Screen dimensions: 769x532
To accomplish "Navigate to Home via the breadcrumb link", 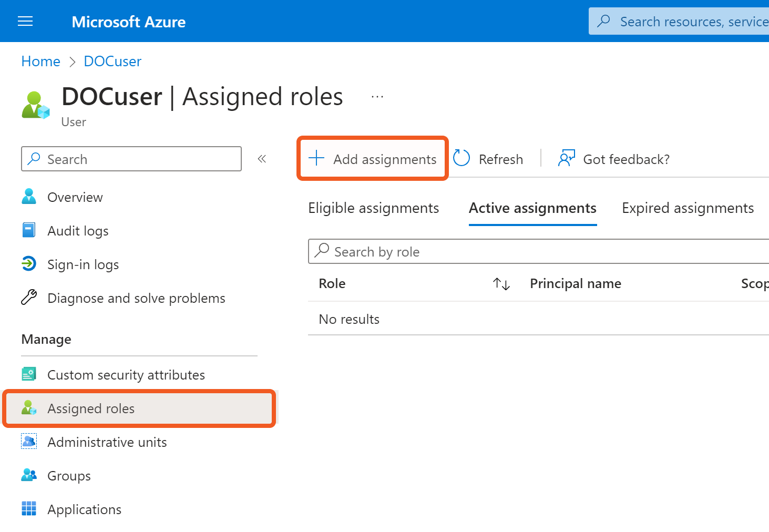I will tap(40, 61).
